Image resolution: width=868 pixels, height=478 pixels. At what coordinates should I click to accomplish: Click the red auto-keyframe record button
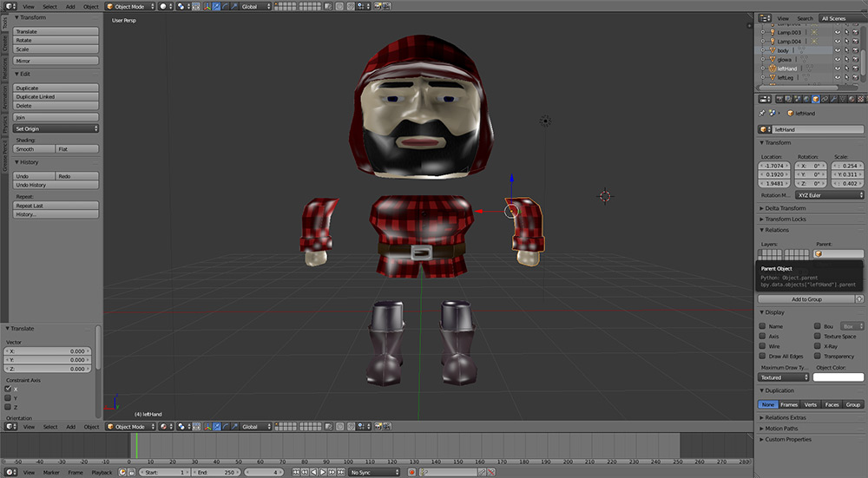[x=411, y=472]
